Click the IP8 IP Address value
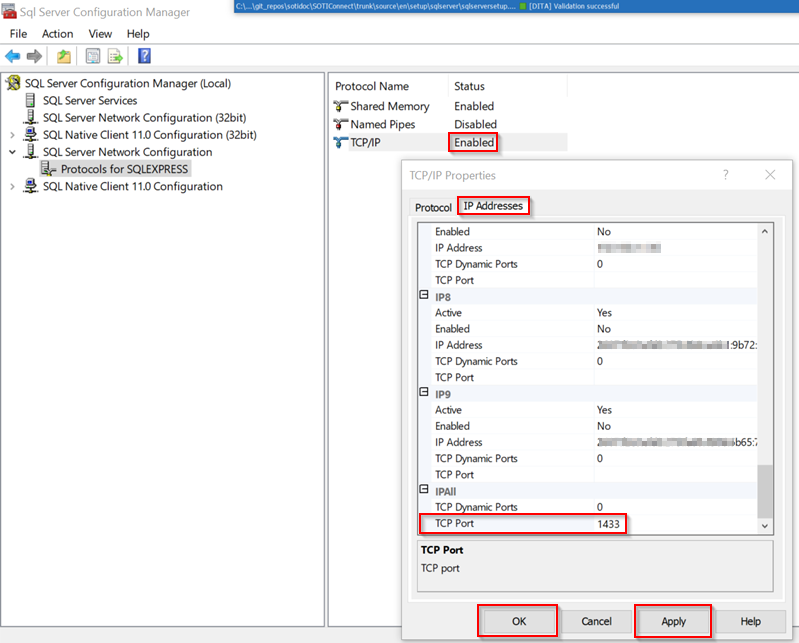Viewport: 799px width, 643px height. pos(675,345)
